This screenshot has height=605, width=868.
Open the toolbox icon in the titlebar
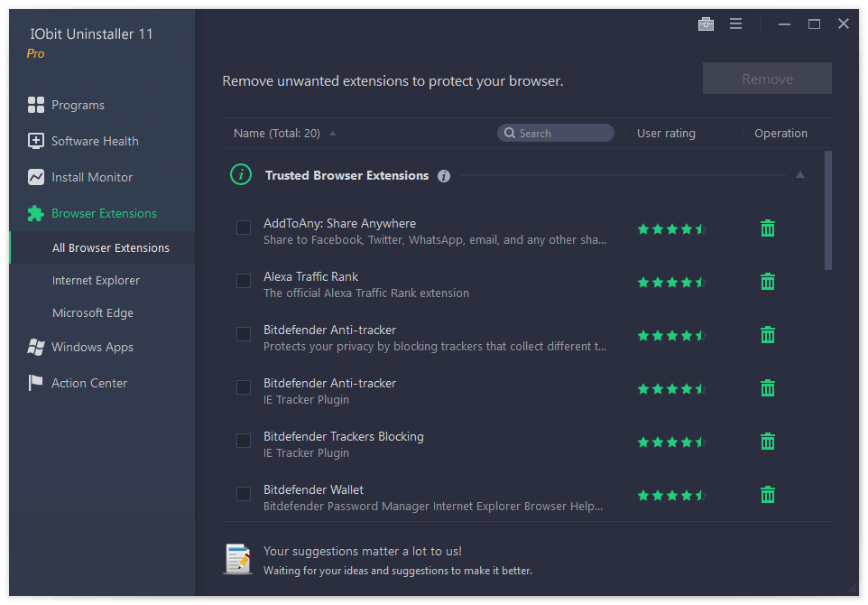pyautogui.click(x=706, y=23)
